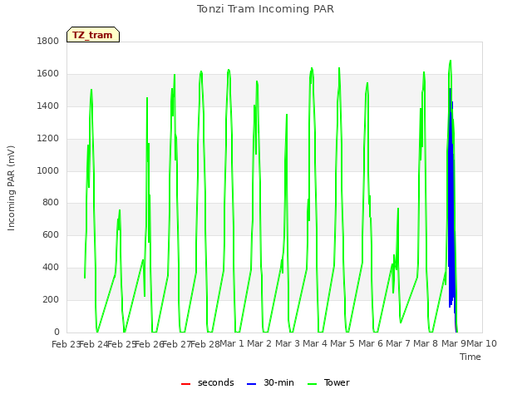Click the Mar 6 date label
The height and width of the screenshot is (399, 532).
pyautogui.click(x=370, y=343)
